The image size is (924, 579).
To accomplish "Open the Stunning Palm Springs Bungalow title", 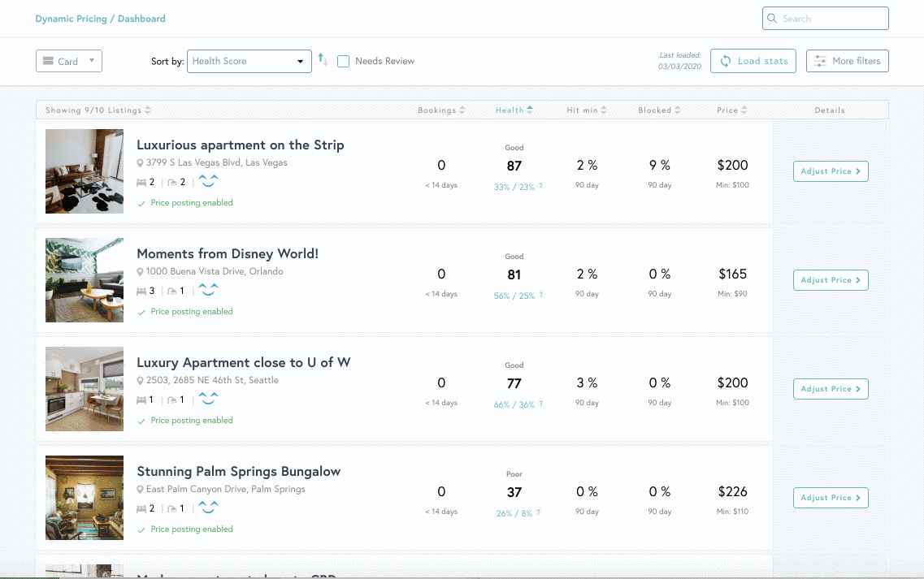I will pyautogui.click(x=239, y=471).
